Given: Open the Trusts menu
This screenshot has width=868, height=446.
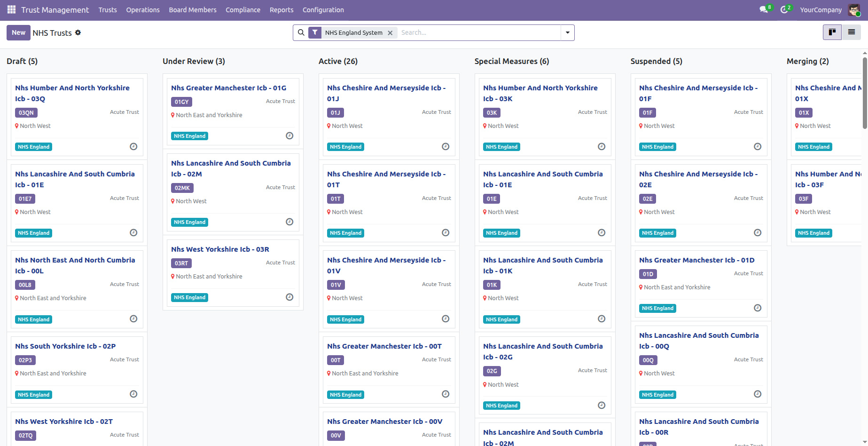Looking at the screenshot, I should click(x=108, y=10).
